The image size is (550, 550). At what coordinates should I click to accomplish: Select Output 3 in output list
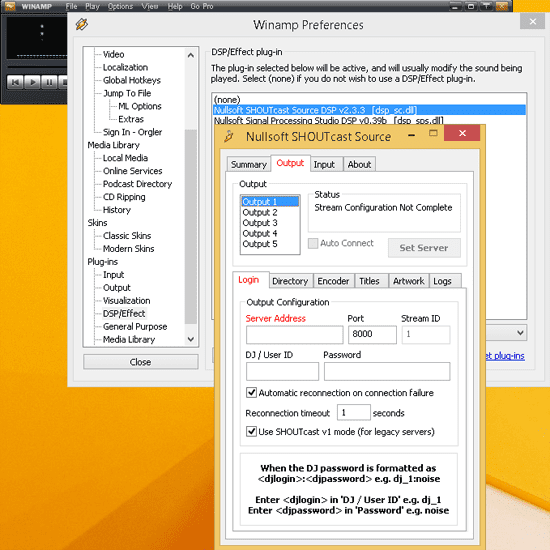[270, 223]
